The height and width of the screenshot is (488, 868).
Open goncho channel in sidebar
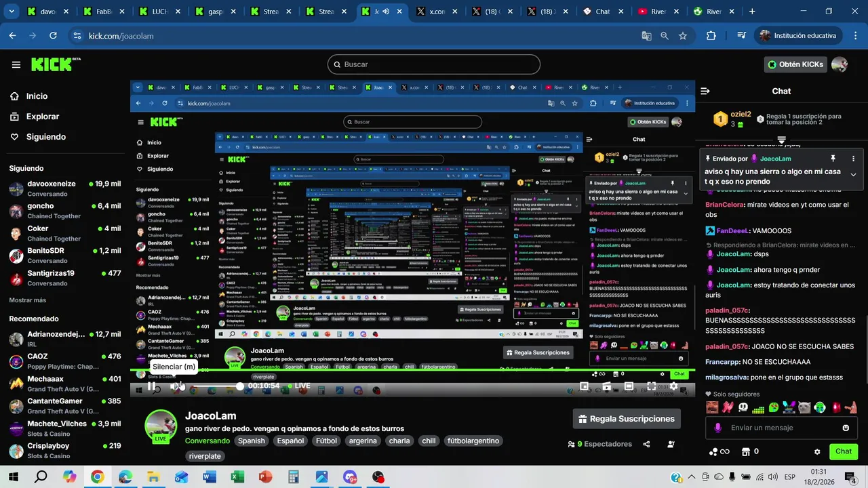[64, 211]
